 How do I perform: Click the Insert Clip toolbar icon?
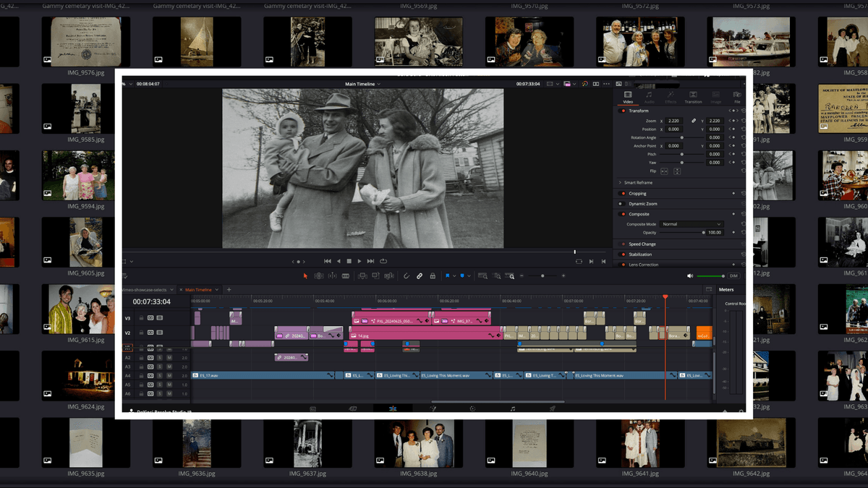[x=362, y=275]
